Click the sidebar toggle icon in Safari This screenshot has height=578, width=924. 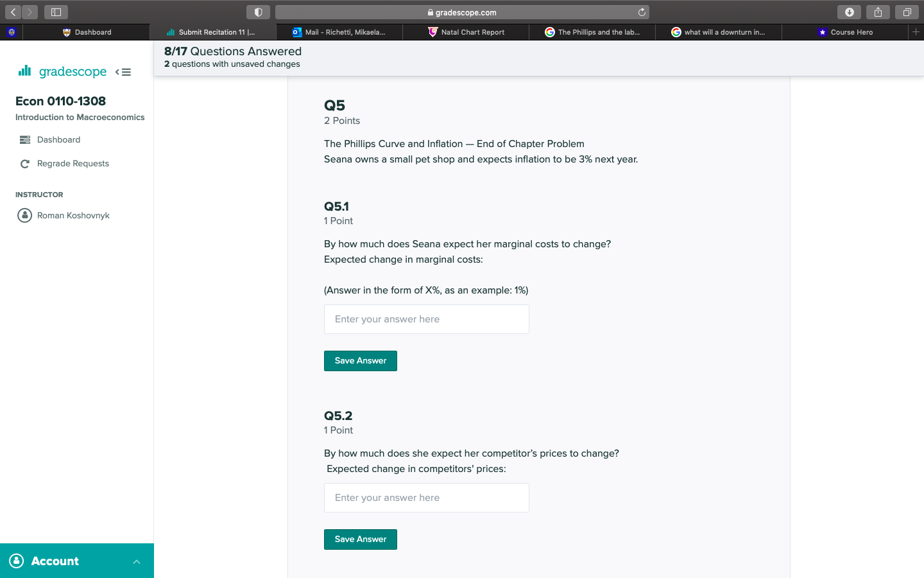click(x=55, y=12)
